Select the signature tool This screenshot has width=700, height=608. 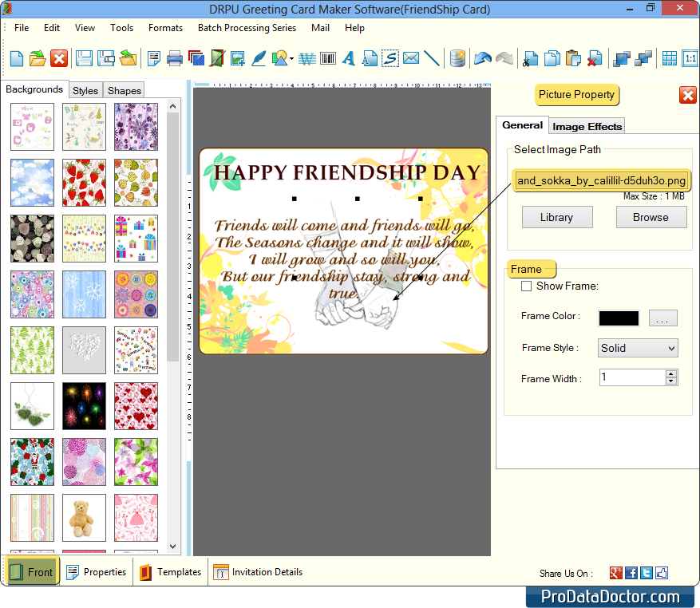point(390,57)
